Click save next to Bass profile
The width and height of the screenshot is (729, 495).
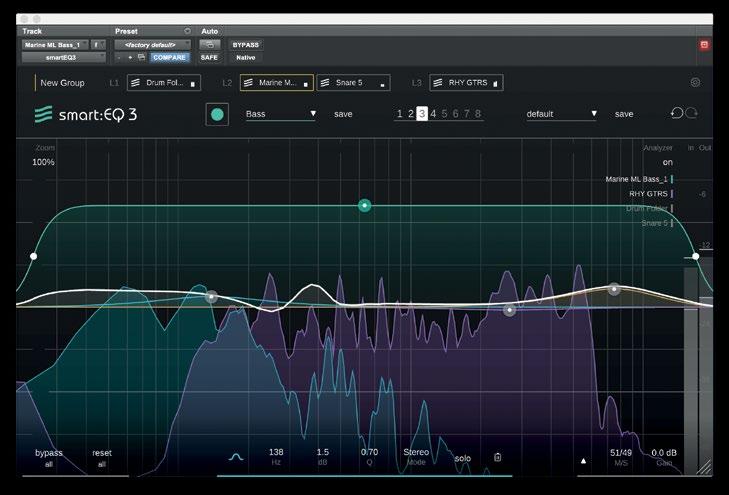343,114
